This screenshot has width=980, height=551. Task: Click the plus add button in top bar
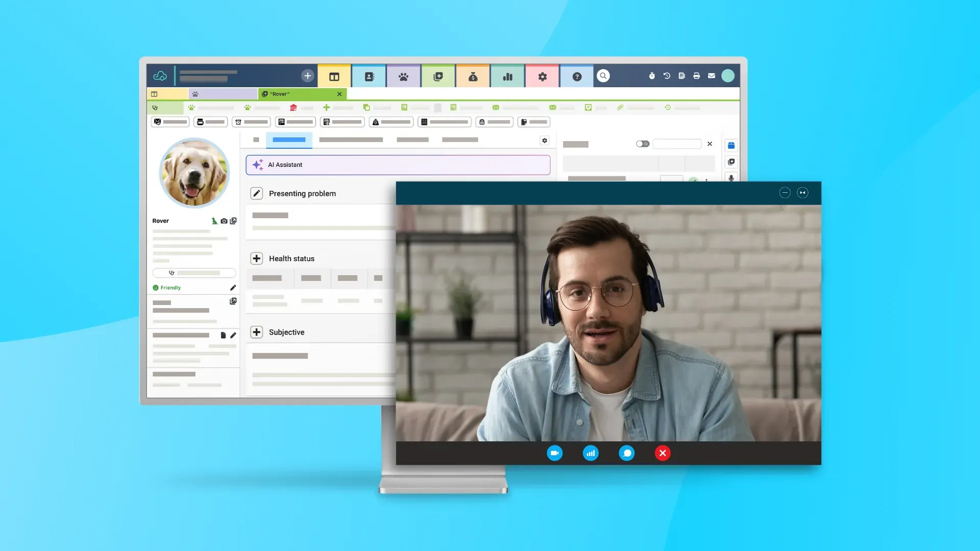(307, 76)
